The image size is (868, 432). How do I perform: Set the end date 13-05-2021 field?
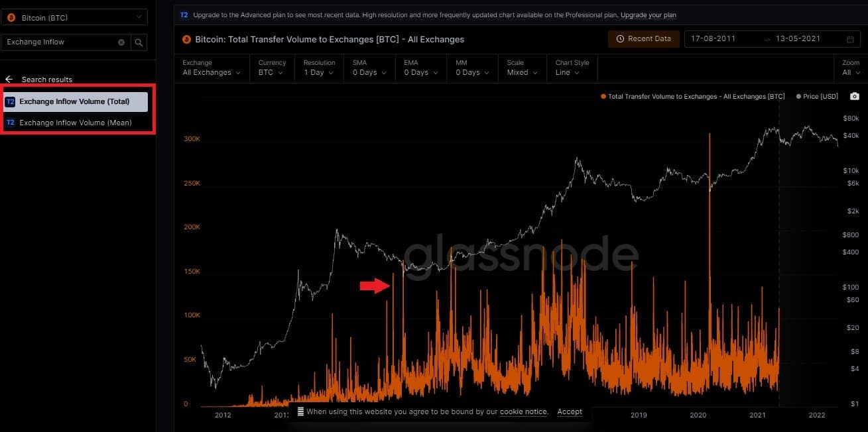798,39
